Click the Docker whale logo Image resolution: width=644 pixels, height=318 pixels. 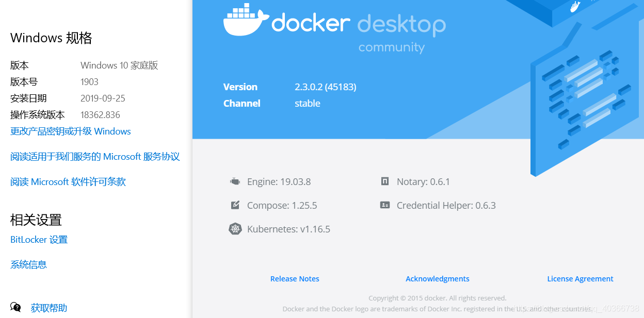point(246,20)
